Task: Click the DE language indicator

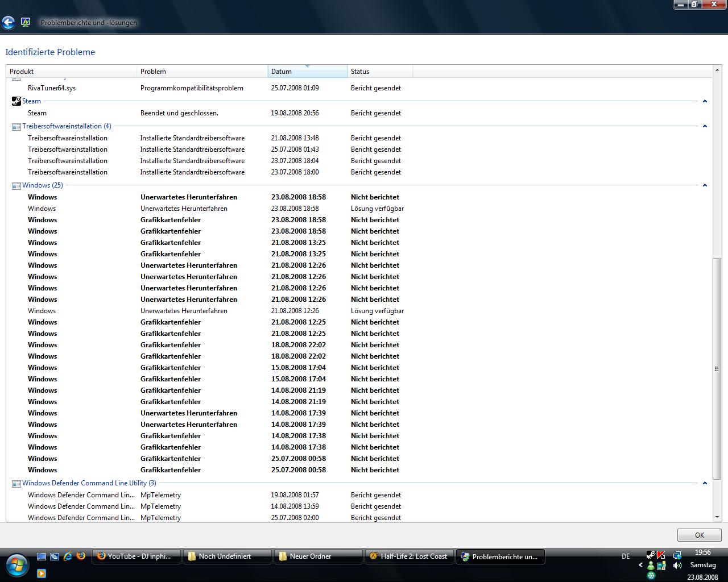Action: 626,556
